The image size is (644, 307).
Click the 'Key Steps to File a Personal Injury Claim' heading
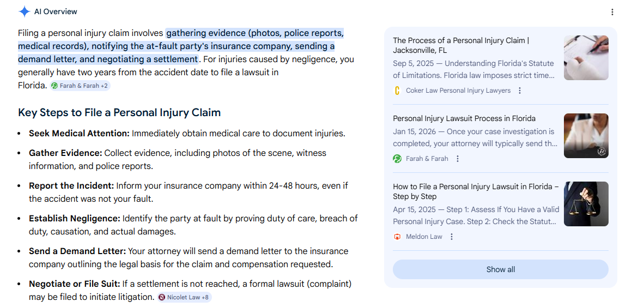tap(119, 113)
